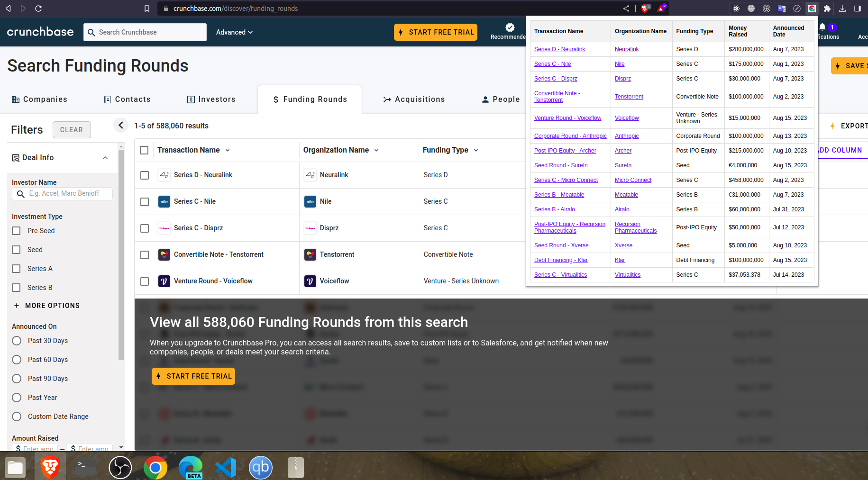Bookmark this page icon in address bar

[x=147, y=9]
